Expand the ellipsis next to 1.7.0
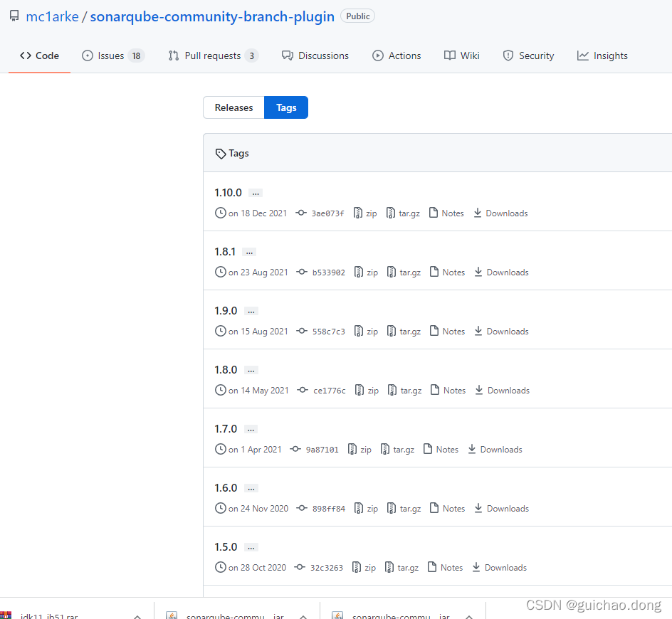672x619 pixels. click(x=251, y=430)
